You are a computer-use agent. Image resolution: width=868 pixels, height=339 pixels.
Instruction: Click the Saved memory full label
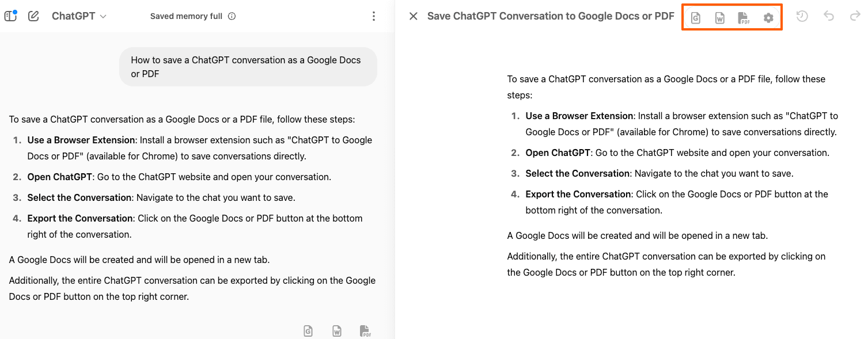pyautogui.click(x=186, y=16)
